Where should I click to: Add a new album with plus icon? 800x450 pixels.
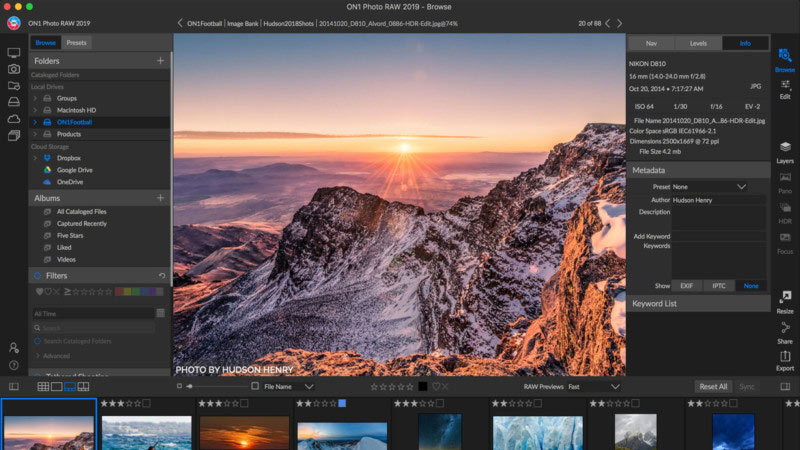click(x=160, y=198)
